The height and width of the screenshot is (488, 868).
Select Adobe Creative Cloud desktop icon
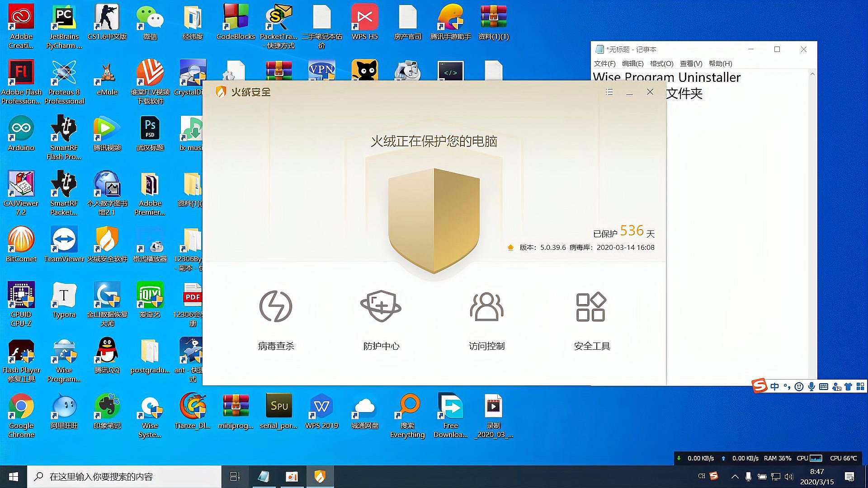pos(21,27)
